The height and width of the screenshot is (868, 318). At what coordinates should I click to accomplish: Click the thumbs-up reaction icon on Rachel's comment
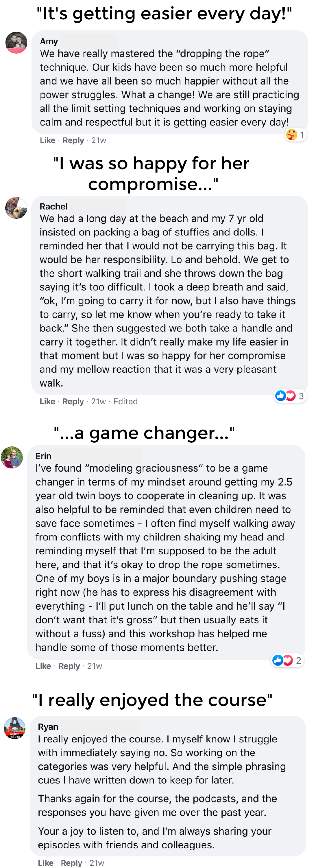point(280,396)
